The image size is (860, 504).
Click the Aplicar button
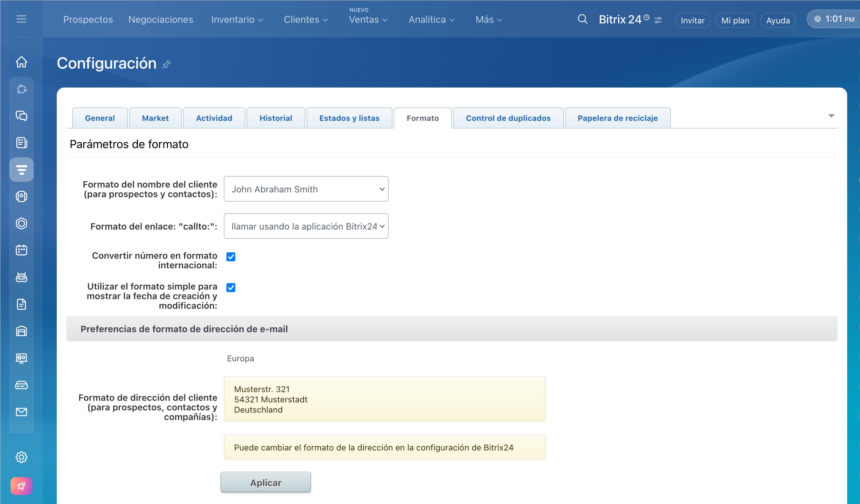266,482
